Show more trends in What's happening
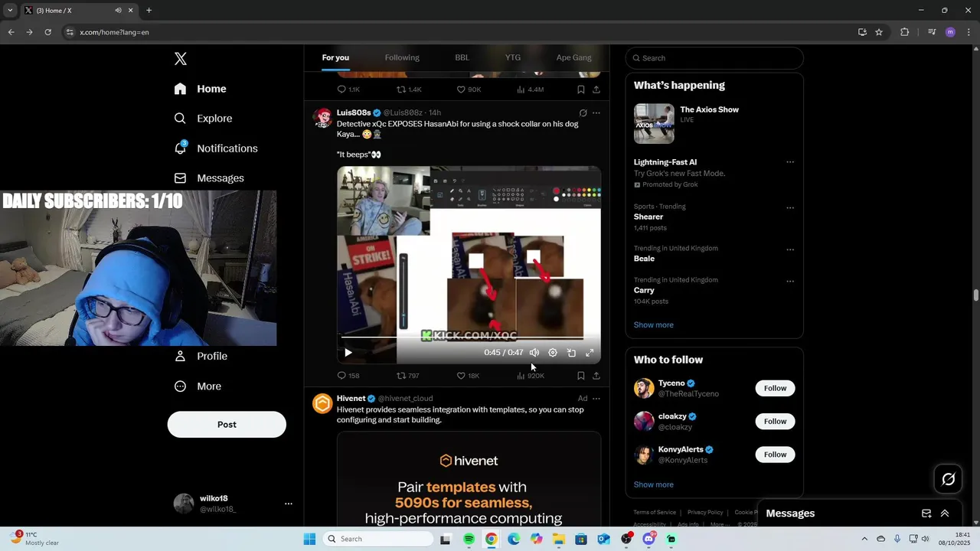This screenshot has height=551, width=980. (653, 325)
